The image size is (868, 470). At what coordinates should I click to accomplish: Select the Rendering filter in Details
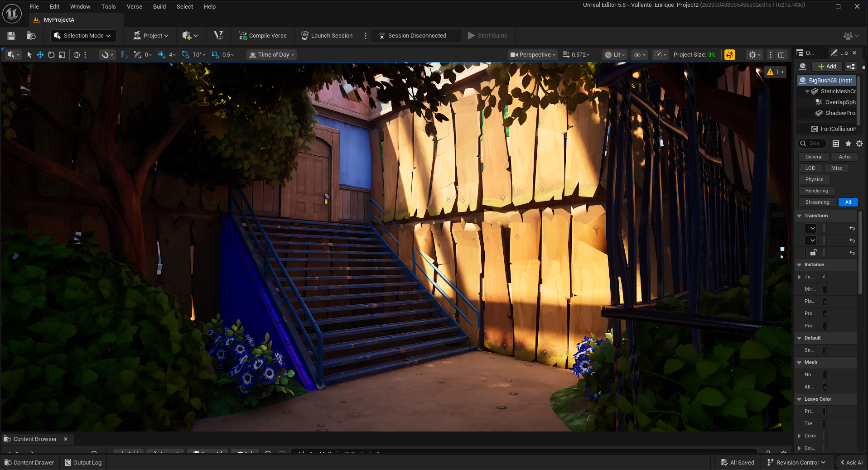tap(817, 191)
